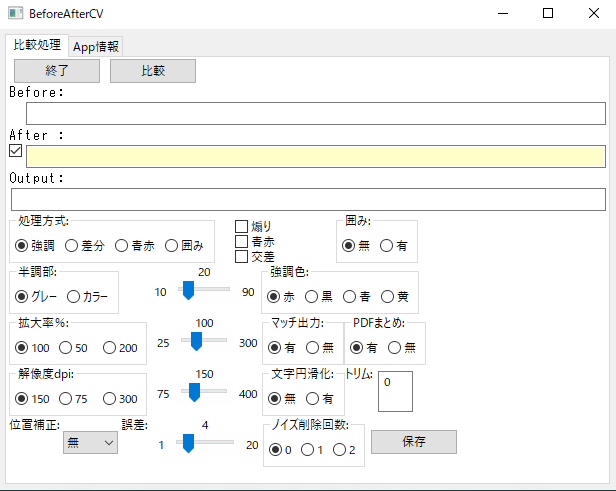
Task: Open the 位置補正 dropdown
Action: pyautogui.click(x=90, y=444)
